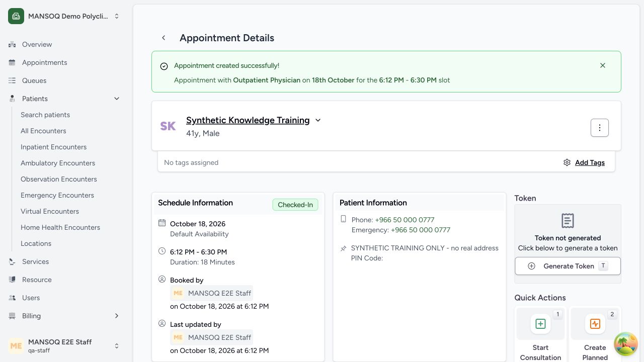This screenshot has width=644, height=362.
Task: Click the clock icon beside 6:12 PM - 6:30 PM
Action: coord(162,251)
